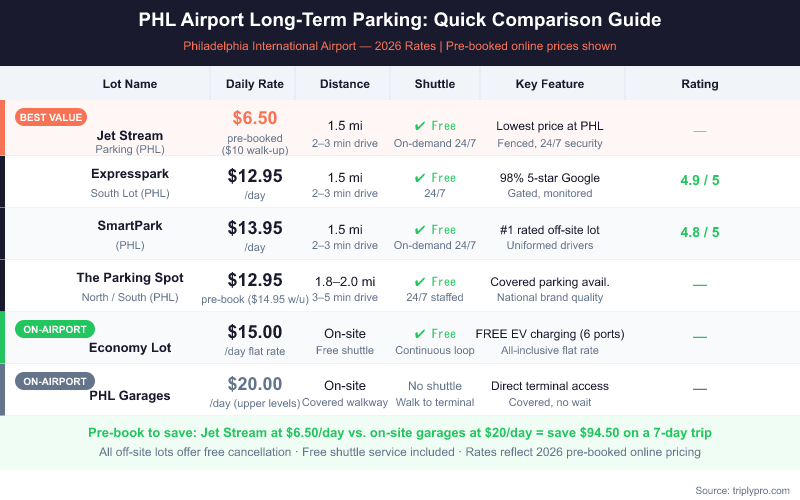Viewport: 800px width, 500px height.
Task: Click the $6.50 Jet Stream price
Action: click(x=254, y=118)
